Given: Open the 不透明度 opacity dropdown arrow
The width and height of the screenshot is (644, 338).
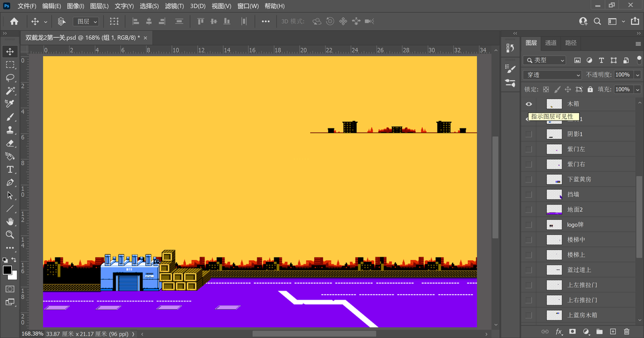Looking at the screenshot, I should click(x=637, y=75).
